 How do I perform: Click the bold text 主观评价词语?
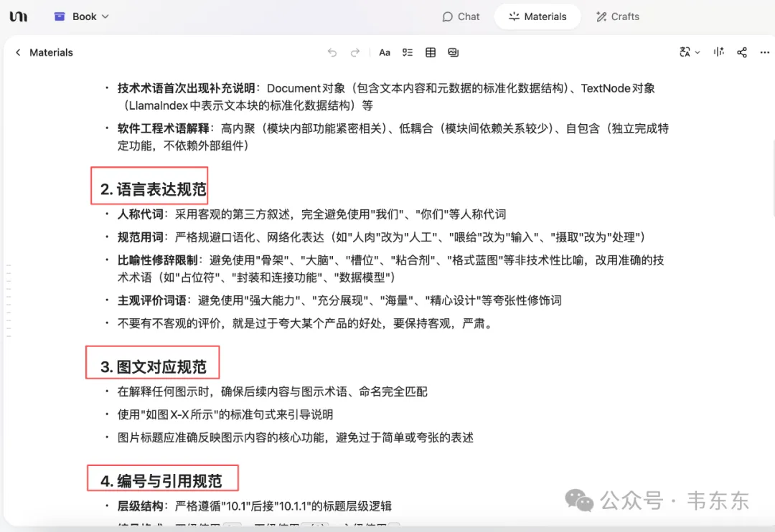tap(152, 300)
